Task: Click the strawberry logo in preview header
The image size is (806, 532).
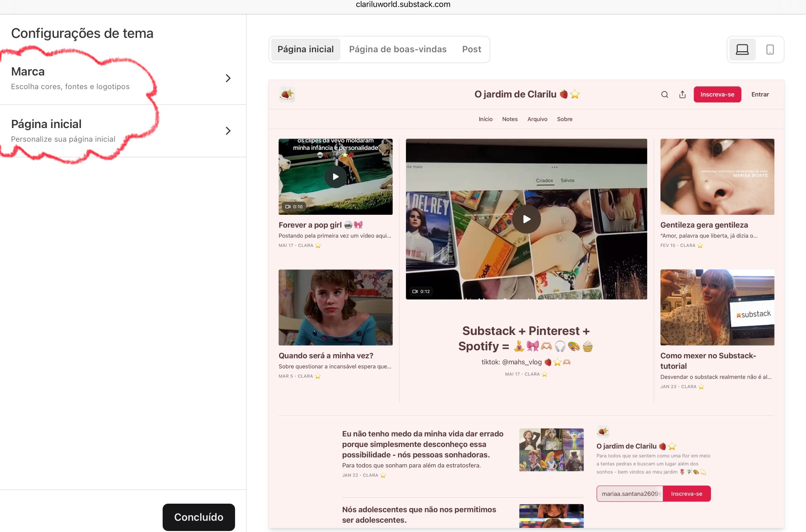Action: tap(287, 94)
